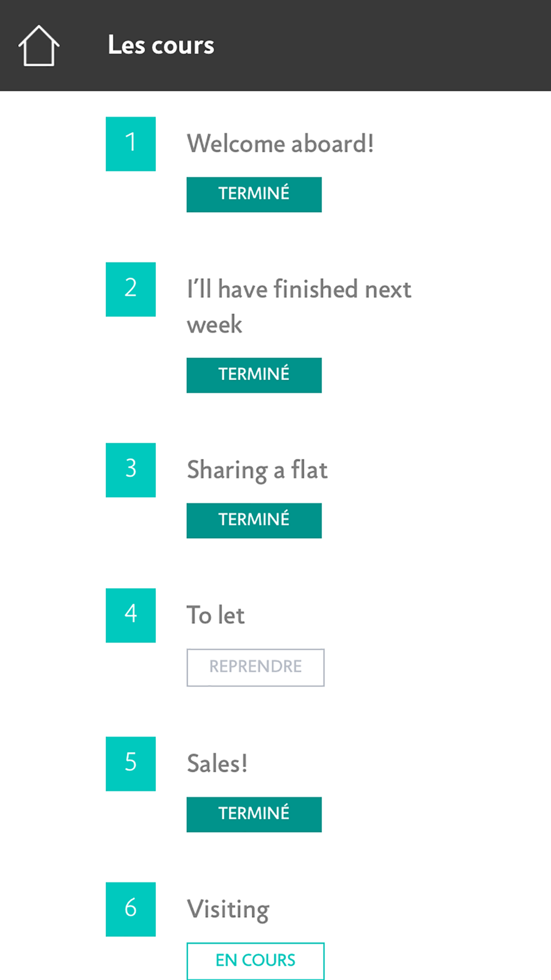Open I'll have finished next week title
The width and height of the screenshot is (551, 980).
299,307
